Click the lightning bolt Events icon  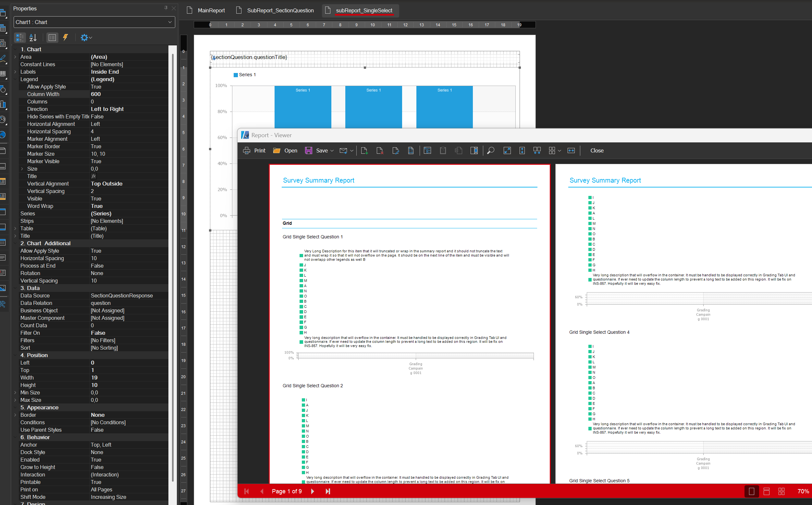point(66,37)
